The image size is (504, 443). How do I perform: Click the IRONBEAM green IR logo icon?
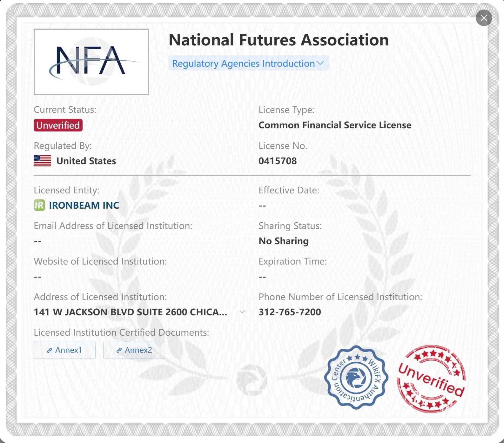(x=39, y=205)
